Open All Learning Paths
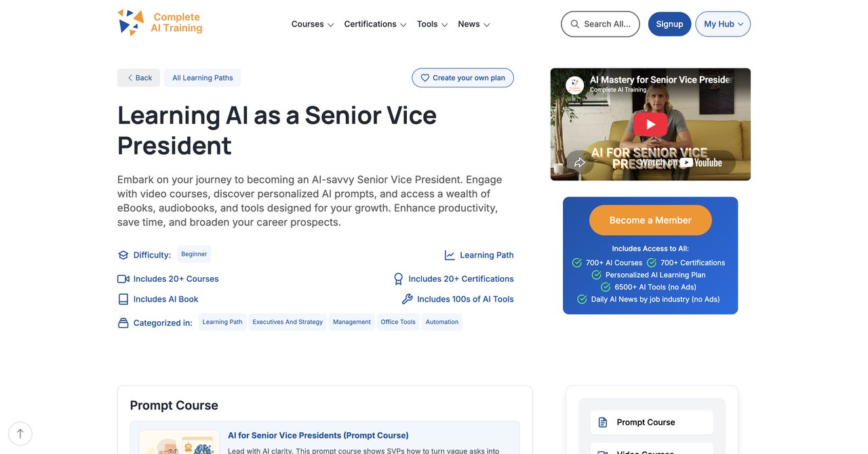This screenshot has width=868, height=454. click(202, 78)
